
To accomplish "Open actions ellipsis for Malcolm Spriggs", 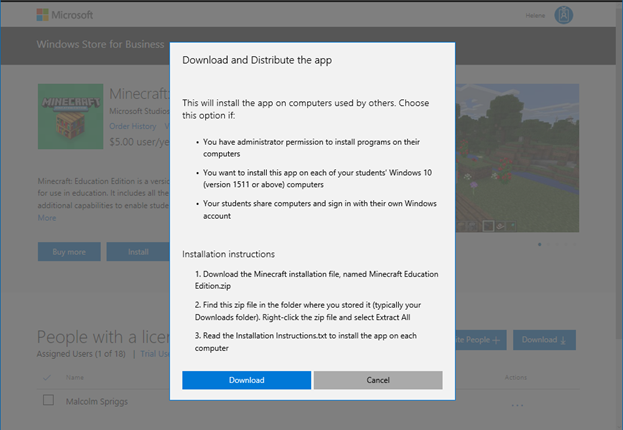I will (x=517, y=405).
